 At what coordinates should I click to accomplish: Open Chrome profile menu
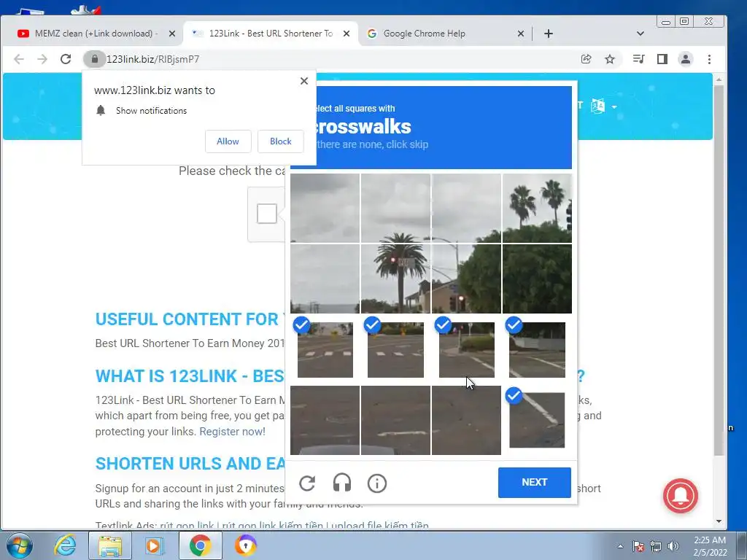[686, 59]
